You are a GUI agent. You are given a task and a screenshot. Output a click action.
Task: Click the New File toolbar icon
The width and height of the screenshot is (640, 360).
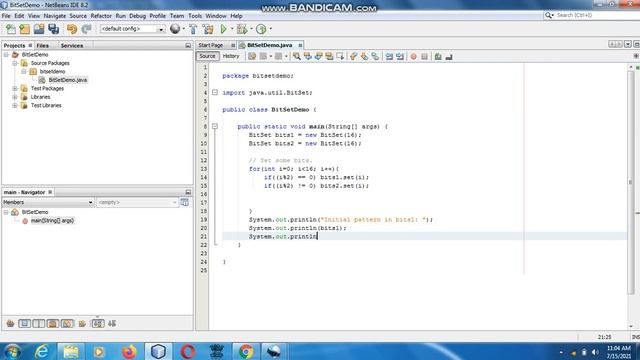pyautogui.click(x=11, y=29)
